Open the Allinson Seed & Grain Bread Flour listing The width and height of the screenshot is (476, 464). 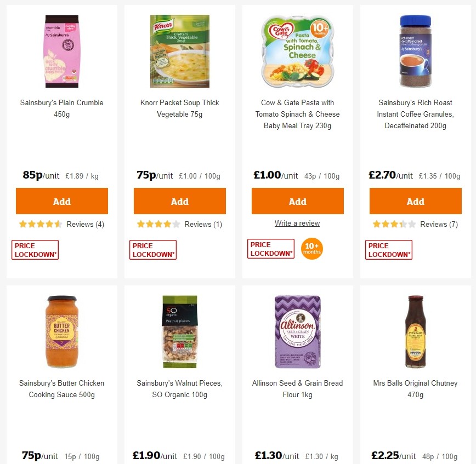[297, 389]
